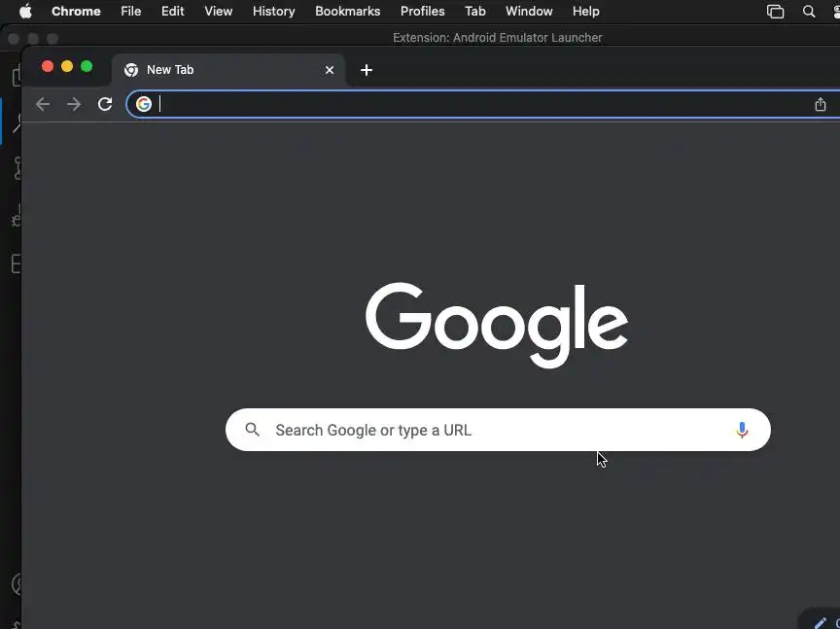The image size is (840, 629).
Task: Click the green fullscreen window button
Action: pos(87,66)
